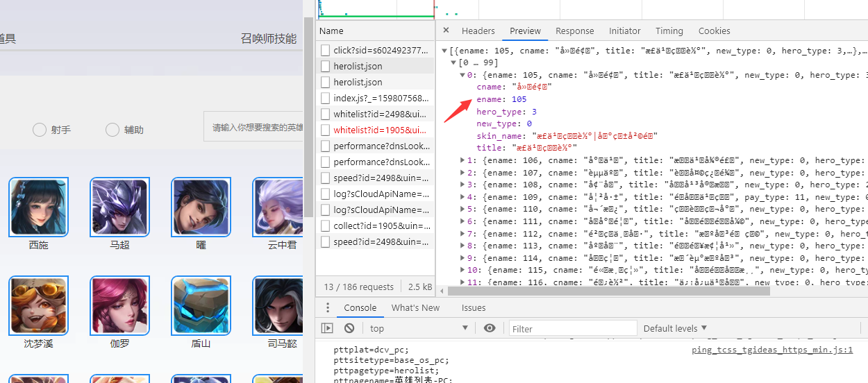Select the index.js?_=159807568 request
The height and width of the screenshot is (383, 868).
click(376, 98)
